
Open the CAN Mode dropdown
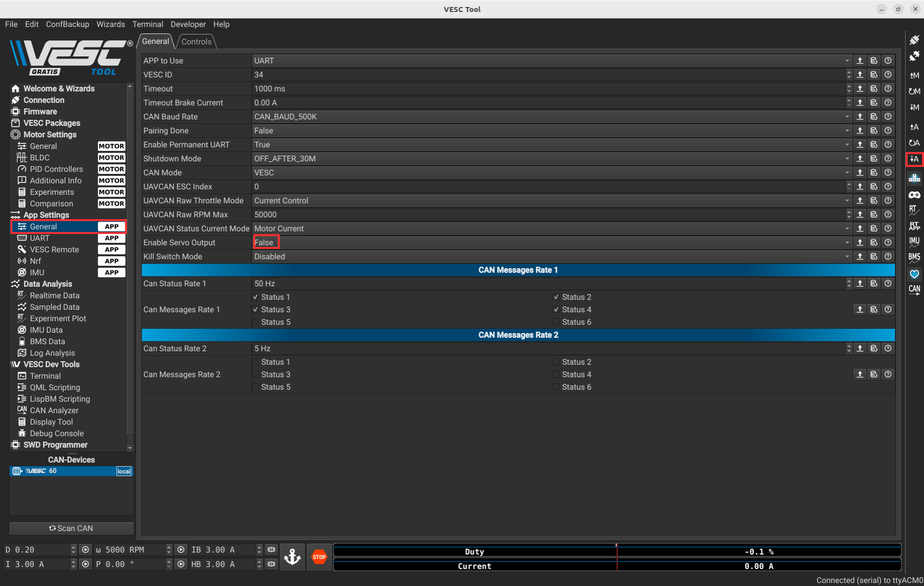point(551,172)
